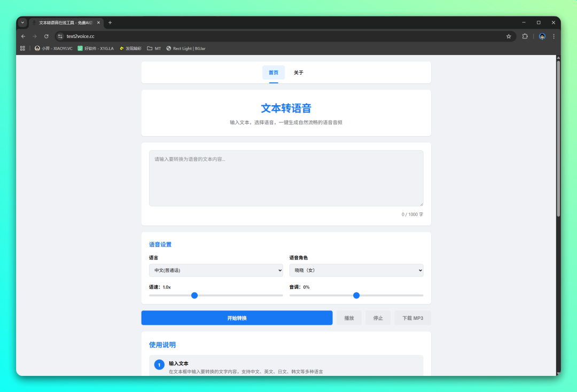Open a new browser tab
The image size is (577, 392).
click(x=110, y=22)
